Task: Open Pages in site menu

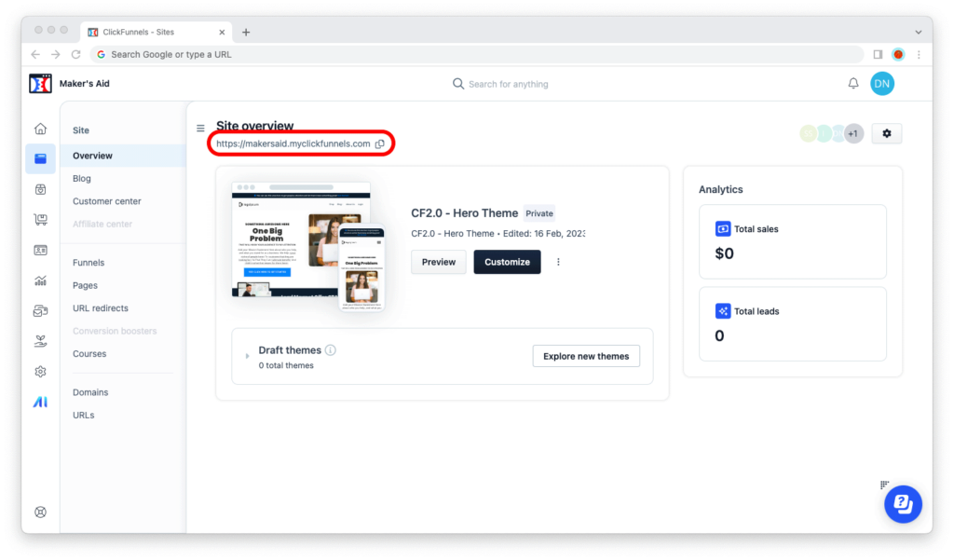Action: [x=85, y=285]
